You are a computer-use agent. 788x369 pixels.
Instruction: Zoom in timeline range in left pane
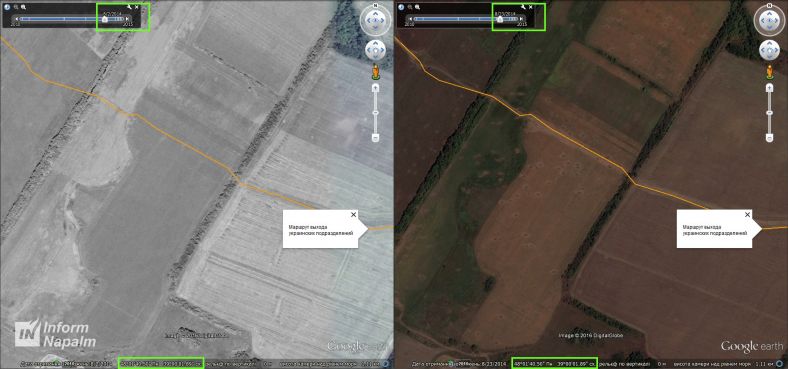[24, 8]
